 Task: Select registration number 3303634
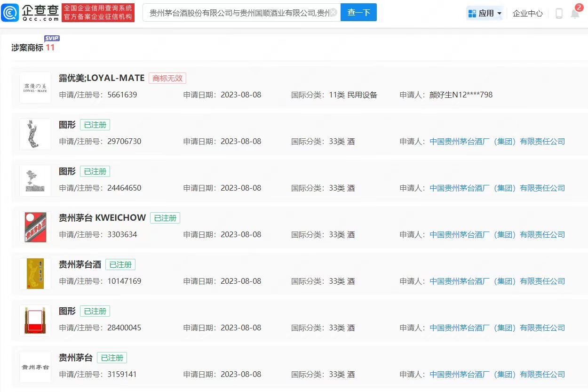[x=122, y=234]
